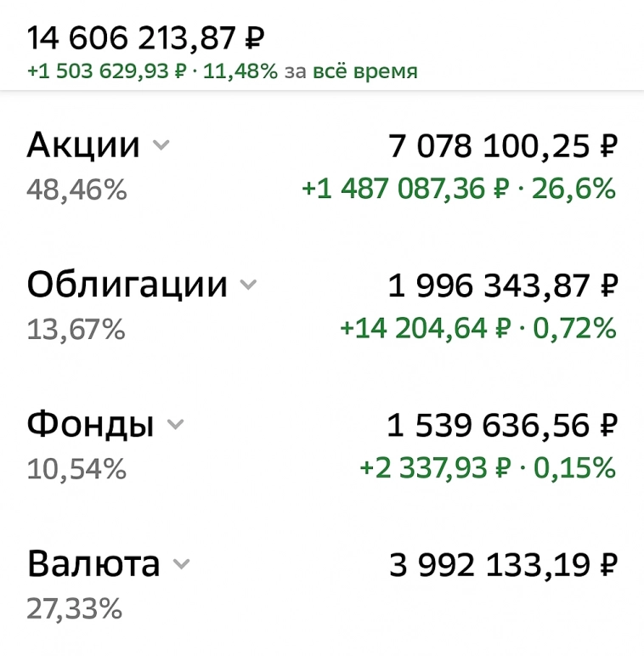Tap Акции total value 7 078 100,25 ₽
The image size is (644, 656).
pyautogui.click(x=502, y=146)
